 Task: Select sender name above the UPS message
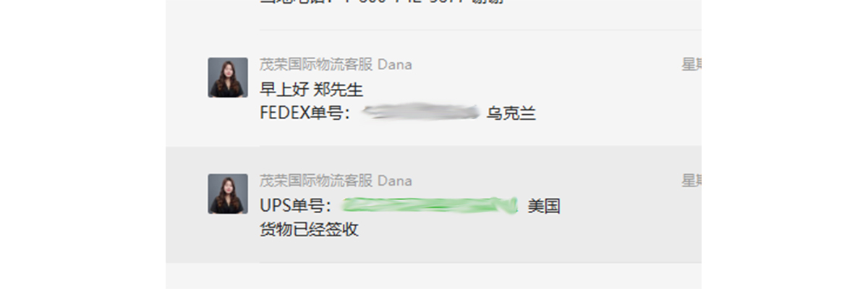click(336, 181)
